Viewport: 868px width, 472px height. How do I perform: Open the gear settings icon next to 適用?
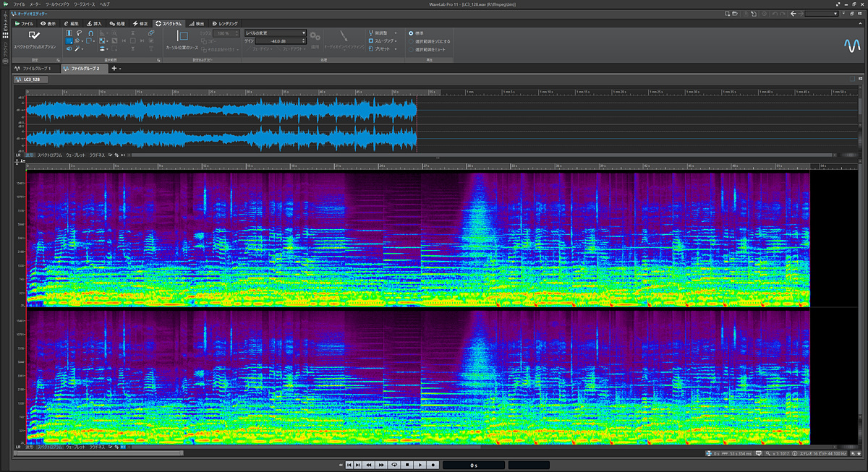[x=315, y=37]
